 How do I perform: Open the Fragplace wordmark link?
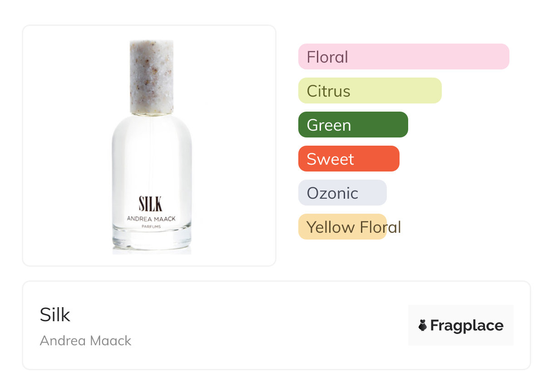(467, 325)
